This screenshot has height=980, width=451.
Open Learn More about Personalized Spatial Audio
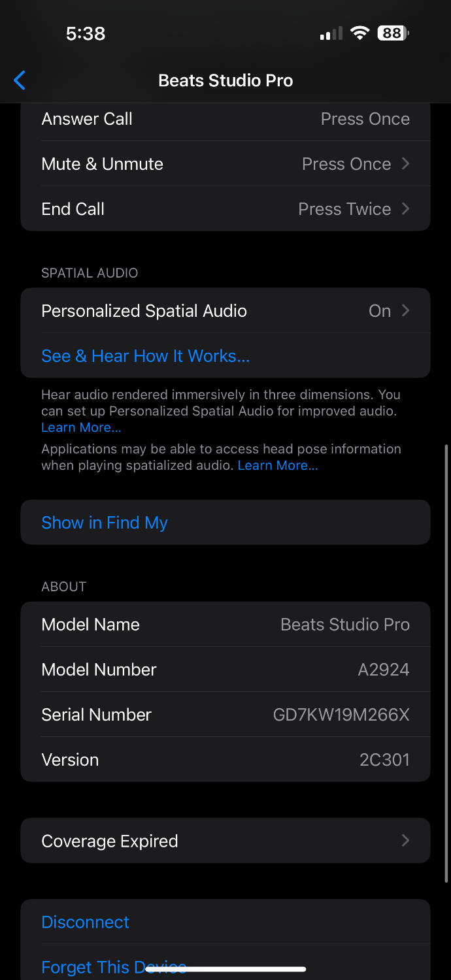[81, 428]
